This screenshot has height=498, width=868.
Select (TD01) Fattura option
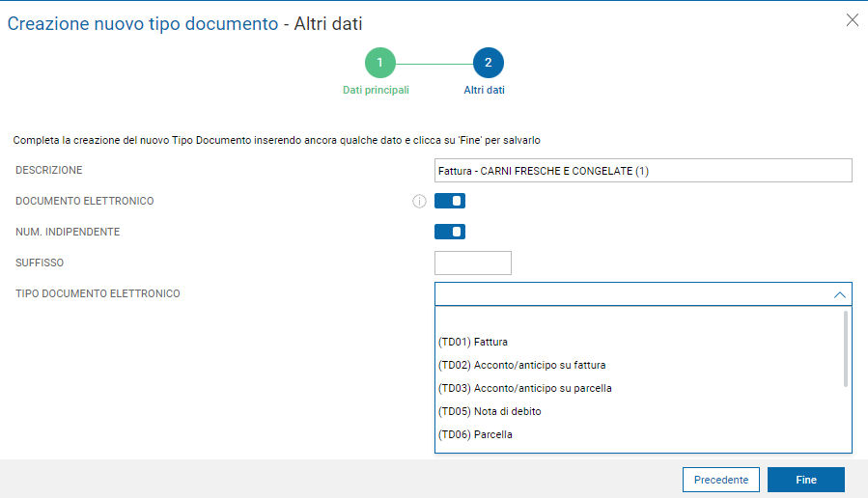(639, 342)
